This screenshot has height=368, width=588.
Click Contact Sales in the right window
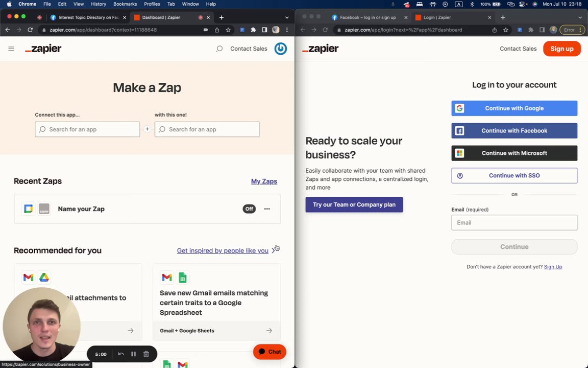518,49
